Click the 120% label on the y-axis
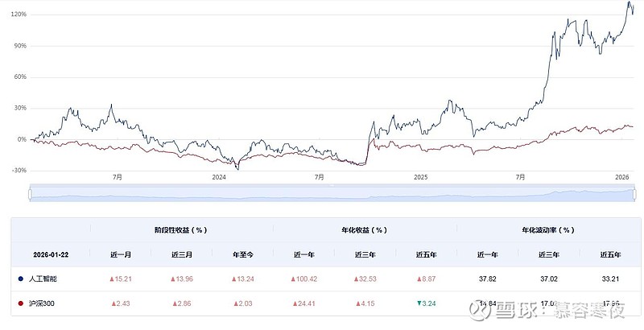 point(18,14)
